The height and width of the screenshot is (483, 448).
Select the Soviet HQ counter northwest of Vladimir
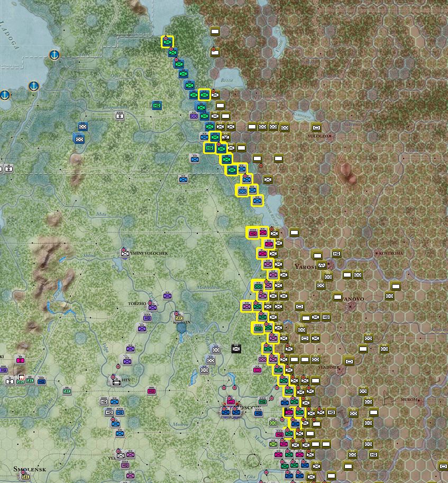pyautogui.click(x=326, y=317)
